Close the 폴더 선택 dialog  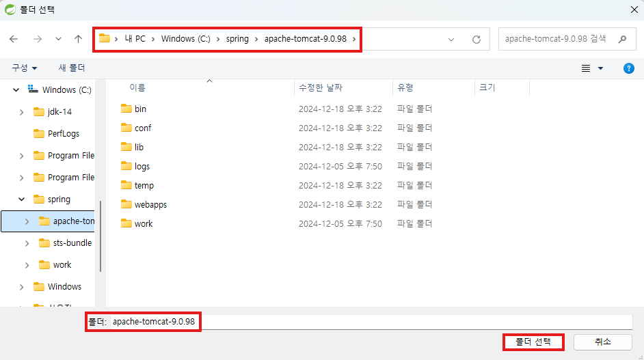634,10
